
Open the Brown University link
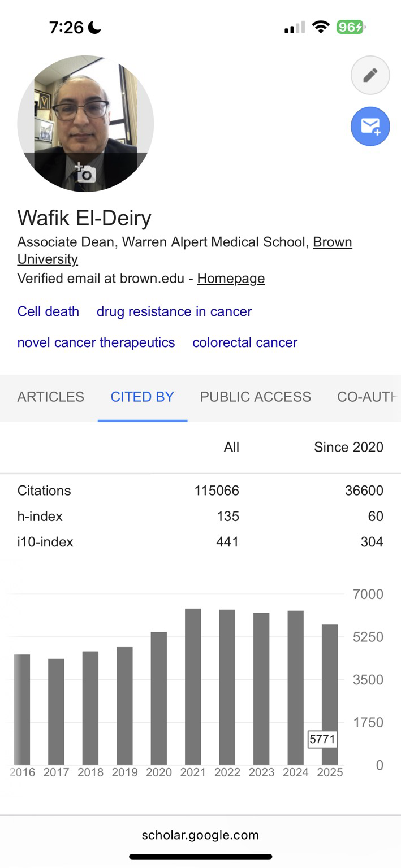(332, 242)
